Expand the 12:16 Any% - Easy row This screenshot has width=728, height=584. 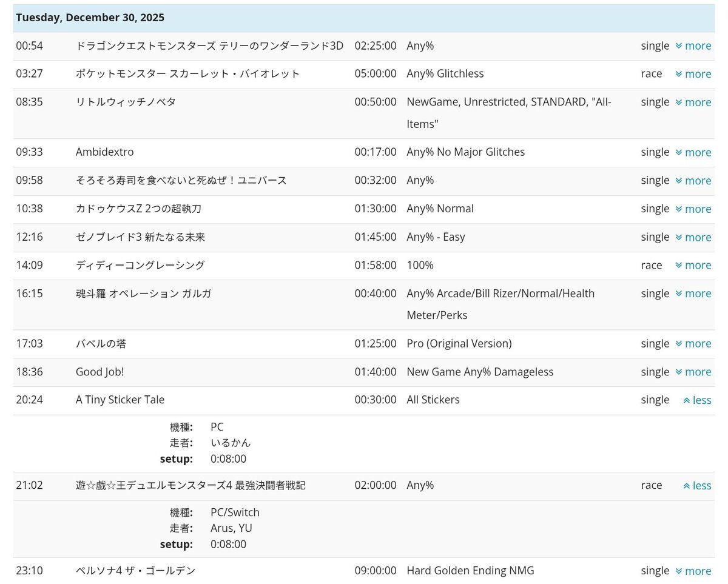(693, 237)
